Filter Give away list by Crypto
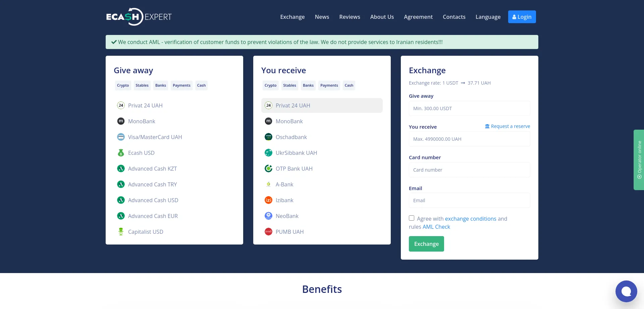644x309 pixels. click(123, 85)
